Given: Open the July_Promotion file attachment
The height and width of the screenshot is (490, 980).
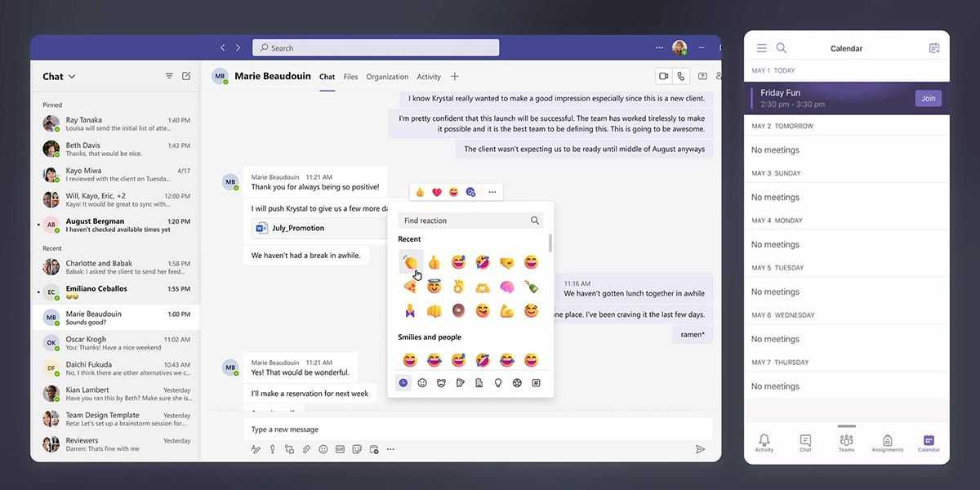Looking at the screenshot, I should pyautogui.click(x=297, y=228).
